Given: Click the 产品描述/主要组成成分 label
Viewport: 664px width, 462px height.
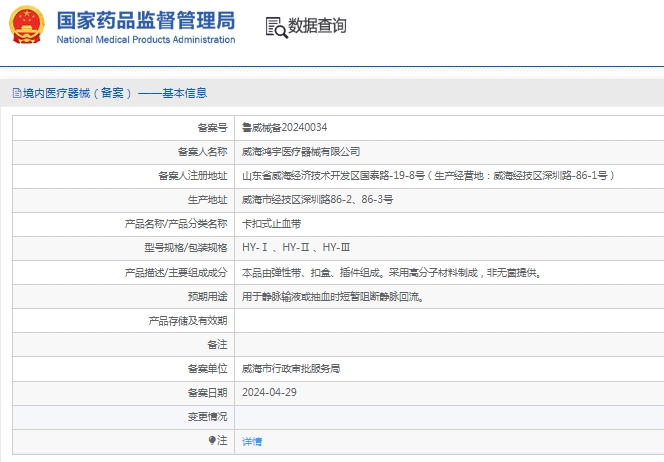Looking at the screenshot, I should pos(176,272).
